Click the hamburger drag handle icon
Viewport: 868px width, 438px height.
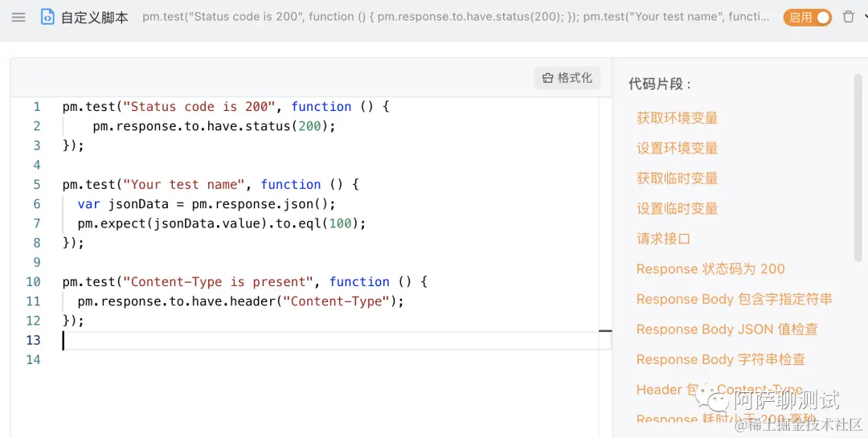click(18, 17)
